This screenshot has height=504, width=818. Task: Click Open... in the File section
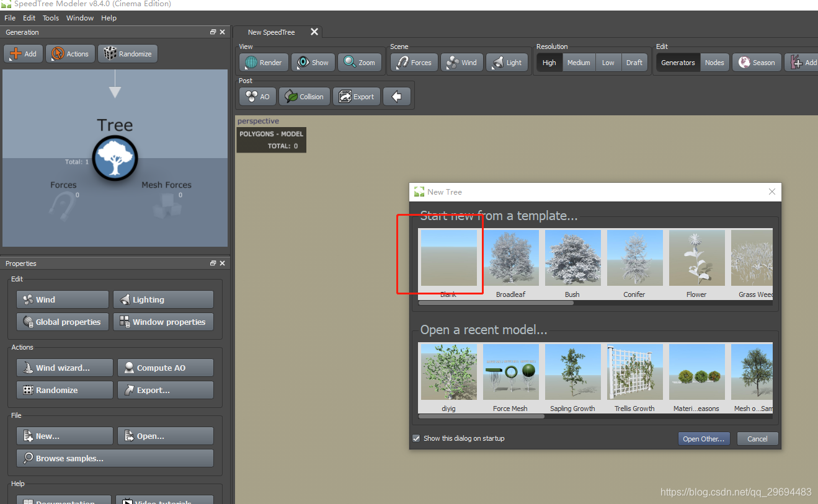[166, 436]
